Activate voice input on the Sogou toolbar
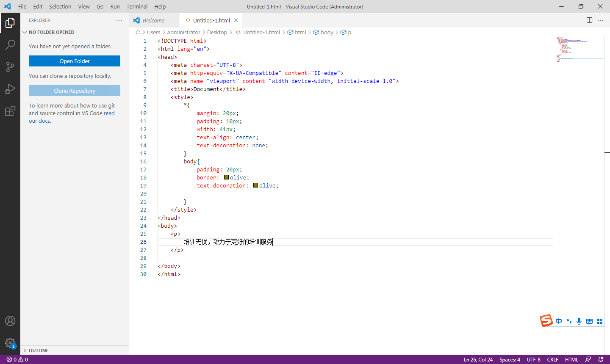610x364 pixels. click(x=579, y=321)
